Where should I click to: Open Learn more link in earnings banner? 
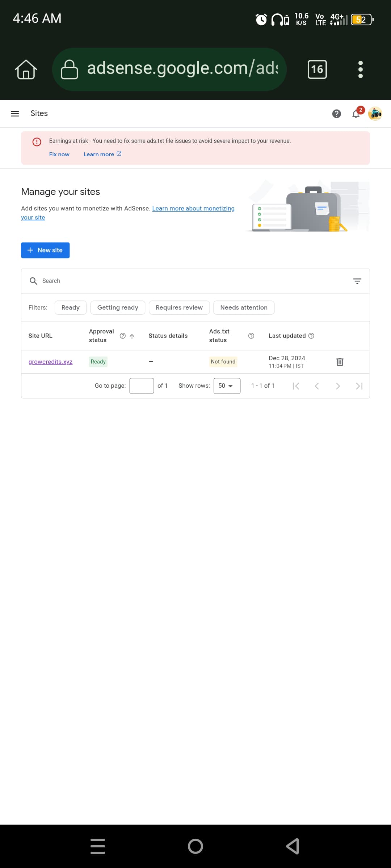[x=102, y=154]
